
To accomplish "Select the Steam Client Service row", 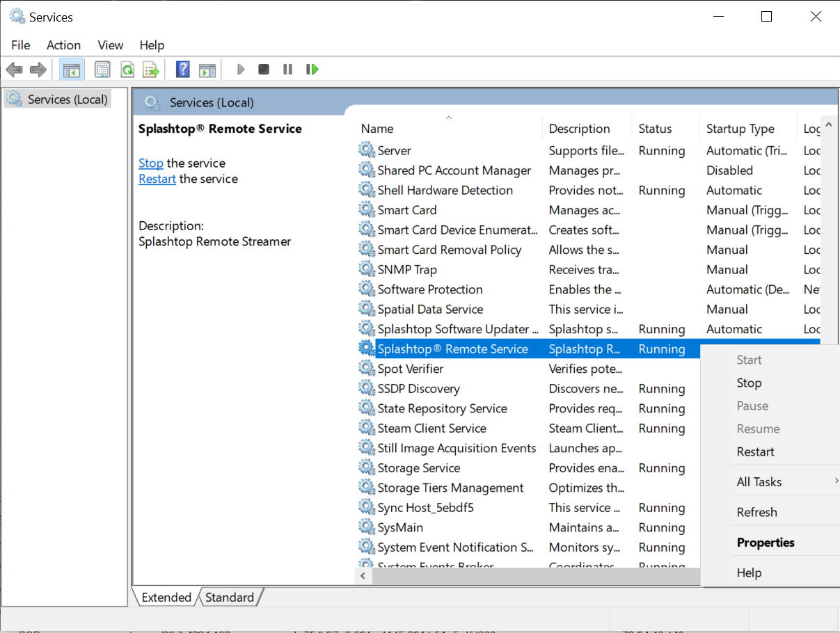I will (x=433, y=428).
